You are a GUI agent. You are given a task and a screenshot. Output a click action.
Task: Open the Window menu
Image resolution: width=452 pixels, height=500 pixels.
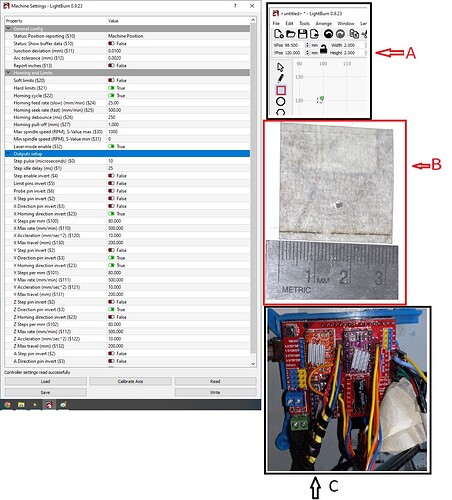tap(346, 23)
